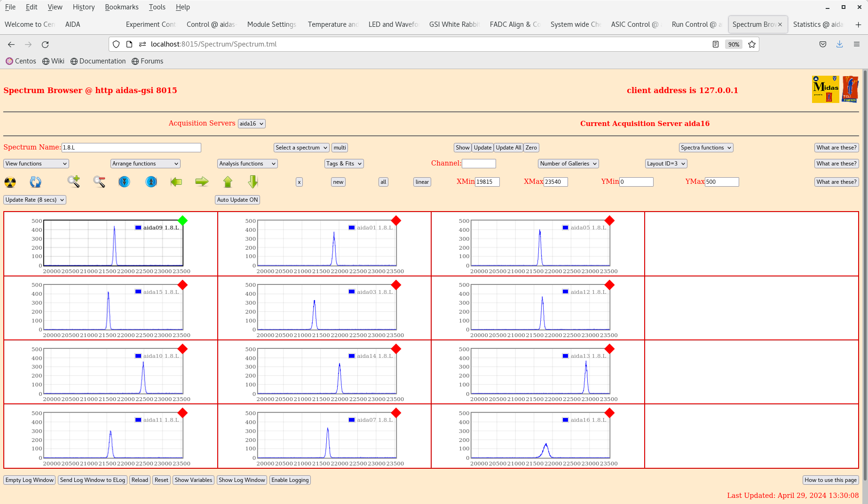Click the blue circle double-down arrow icon

click(124, 182)
